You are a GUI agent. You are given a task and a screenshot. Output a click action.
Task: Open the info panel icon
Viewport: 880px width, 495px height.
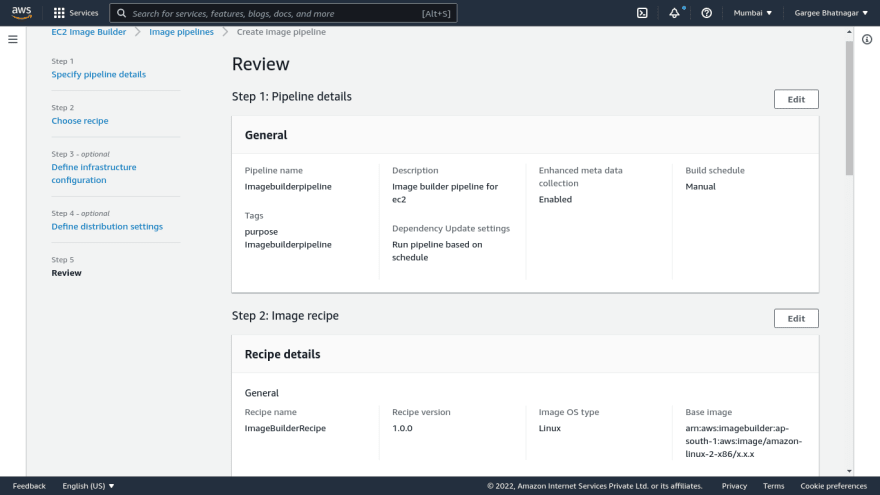tap(867, 39)
